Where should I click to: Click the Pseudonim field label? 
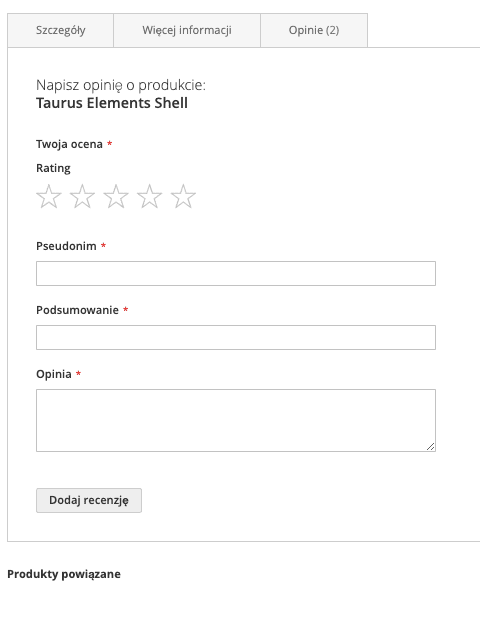pyautogui.click(x=66, y=246)
